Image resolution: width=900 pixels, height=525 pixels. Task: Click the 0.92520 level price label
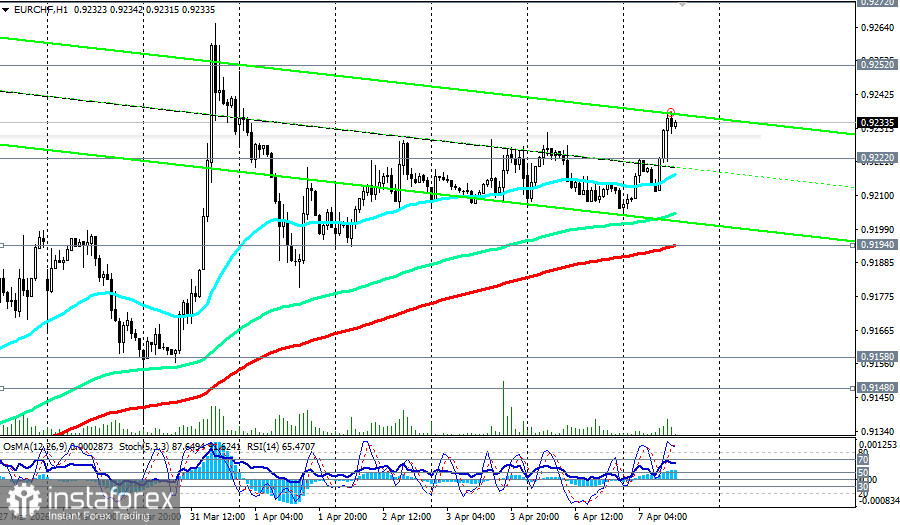[x=876, y=65]
